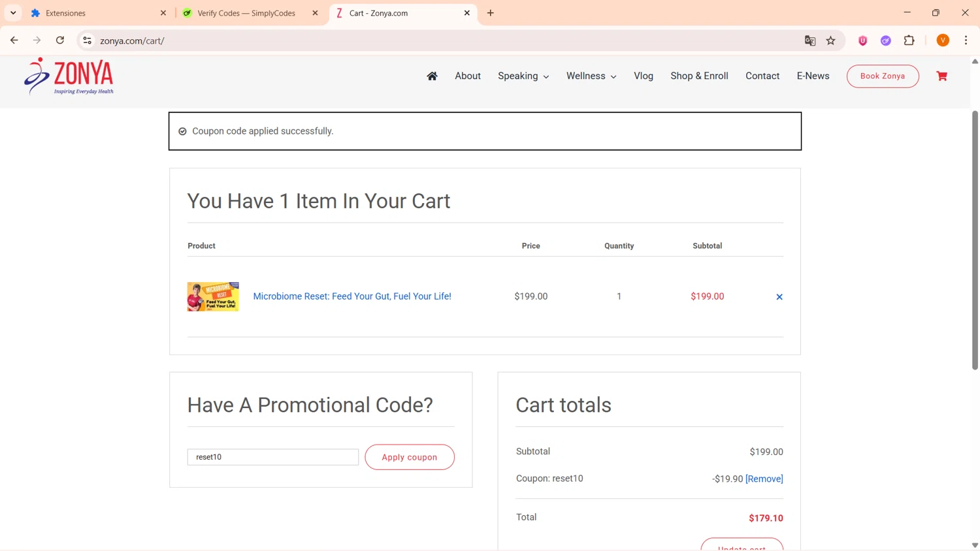Remove the reset10 coupon
Screen dimensions: 980x551
coord(764,479)
